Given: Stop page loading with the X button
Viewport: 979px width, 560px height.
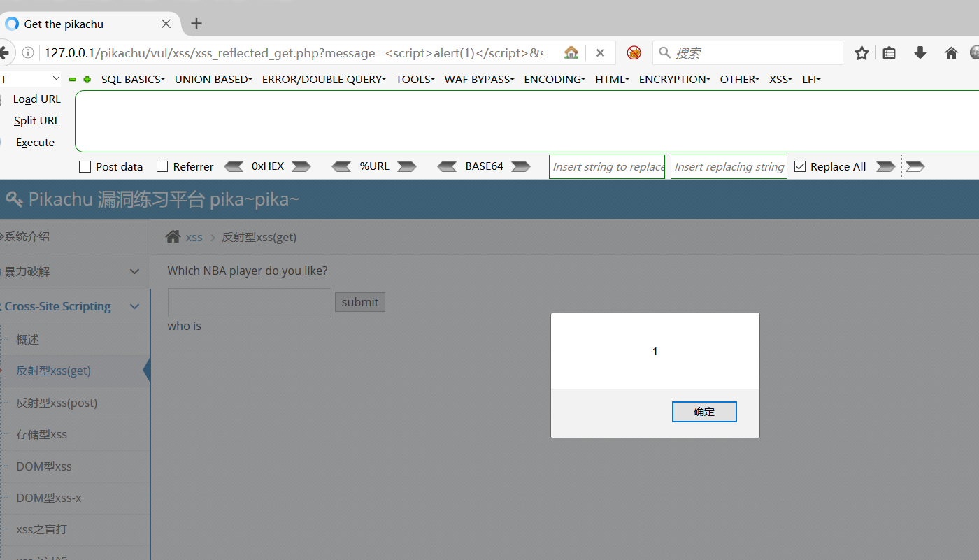Looking at the screenshot, I should 600,52.
